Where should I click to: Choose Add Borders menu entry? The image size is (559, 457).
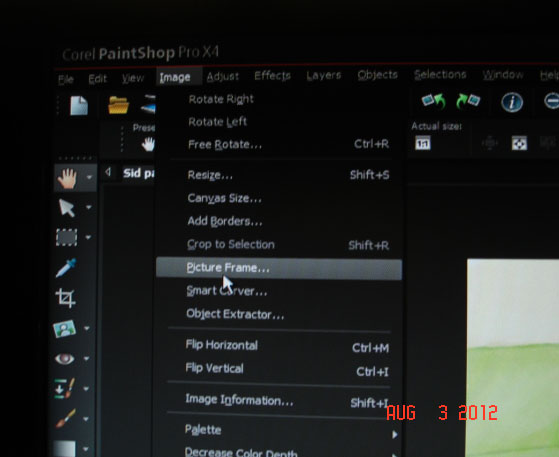pos(279,221)
